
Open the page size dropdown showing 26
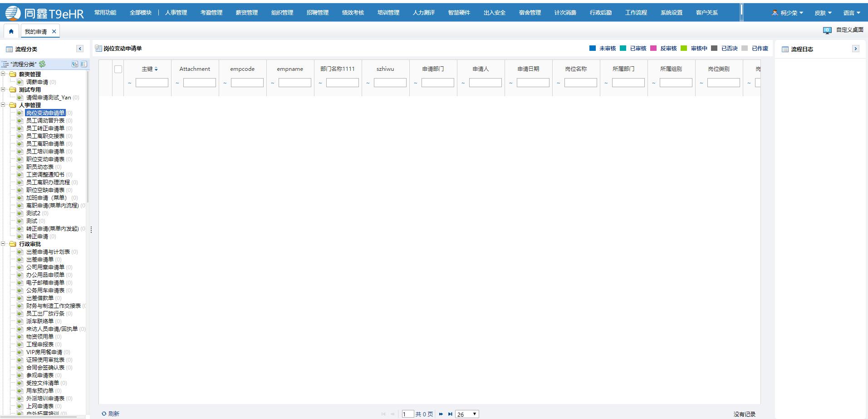tap(467, 414)
